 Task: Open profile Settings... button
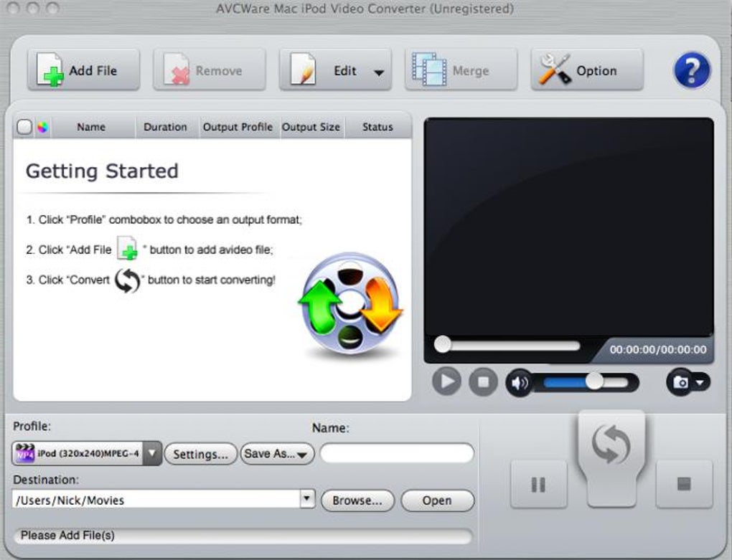tap(201, 454)
